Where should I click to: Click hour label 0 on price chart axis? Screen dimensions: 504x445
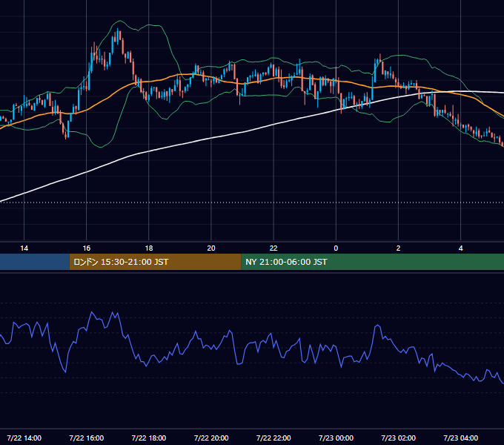(336, 248)
